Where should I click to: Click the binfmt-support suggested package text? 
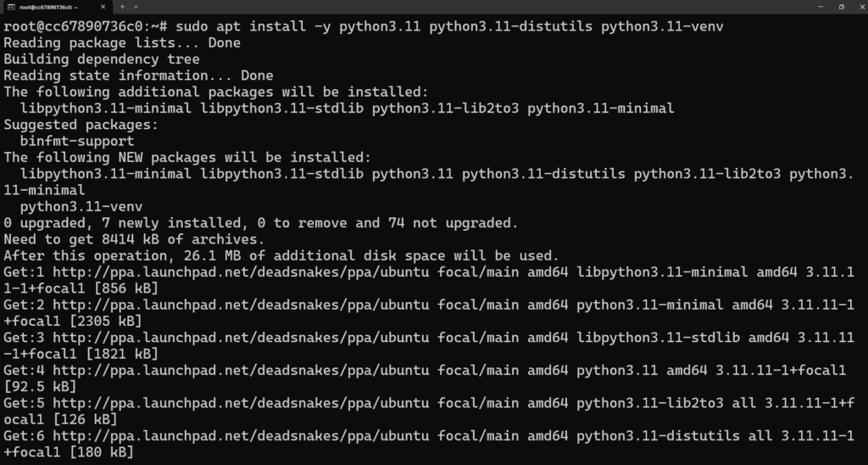pos(77,141)
